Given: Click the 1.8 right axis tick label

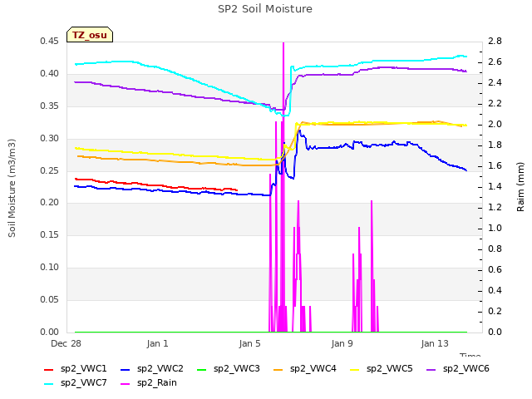Looking at the screenshot, I should (495, 145).
